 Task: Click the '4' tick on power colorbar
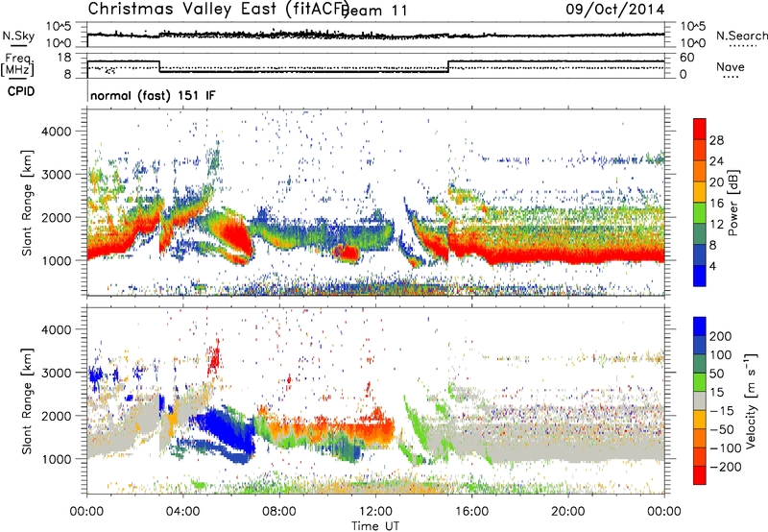pyautogui.click(x=712, y=267)
